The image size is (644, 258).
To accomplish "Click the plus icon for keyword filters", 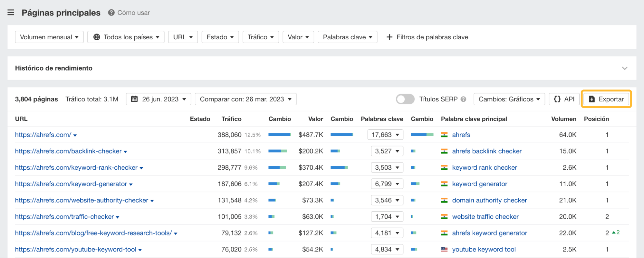I will pos(389,37).
